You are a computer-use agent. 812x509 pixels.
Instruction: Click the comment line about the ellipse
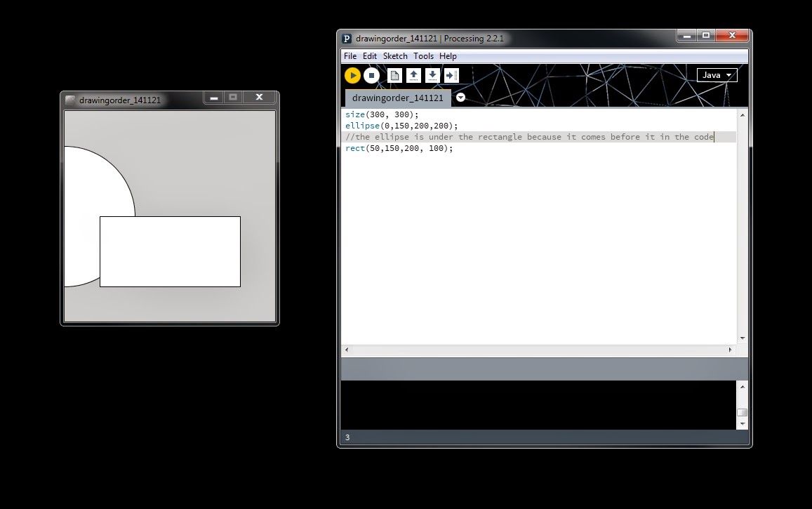[530, 137]
